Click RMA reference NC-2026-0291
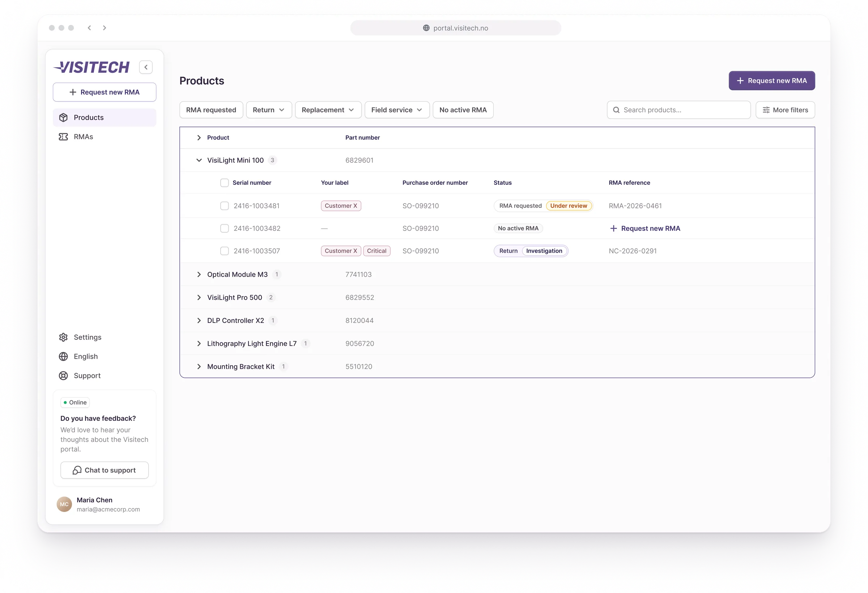This screenshot has height=593, width=868. pos(632,251)
